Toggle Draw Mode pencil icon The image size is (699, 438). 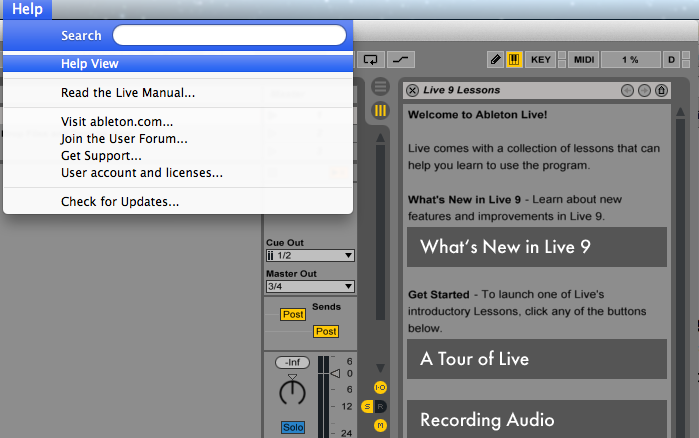(495, 60)
